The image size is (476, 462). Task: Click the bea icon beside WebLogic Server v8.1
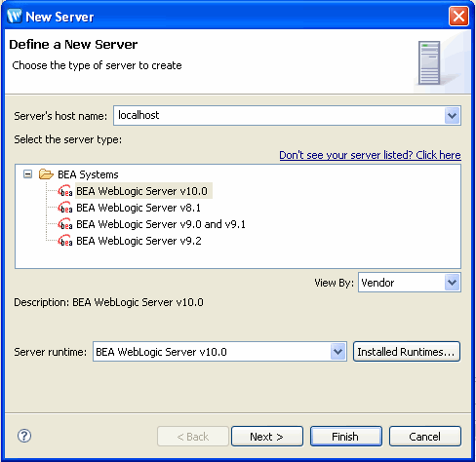(65, 208)
